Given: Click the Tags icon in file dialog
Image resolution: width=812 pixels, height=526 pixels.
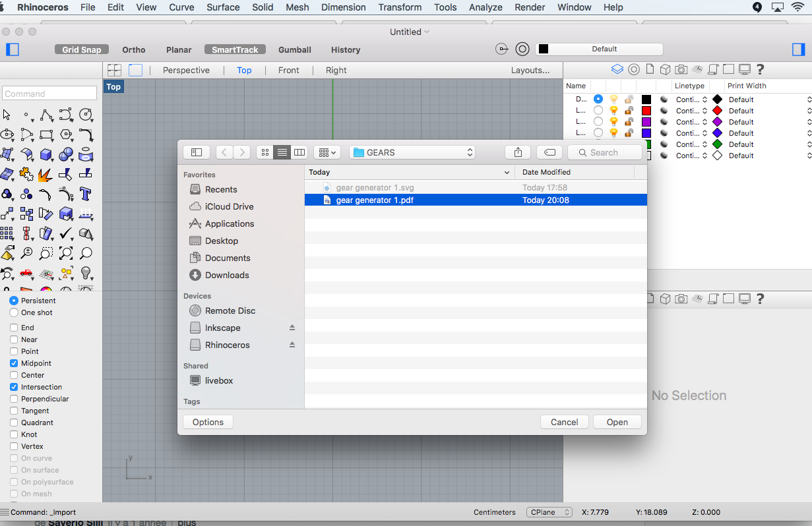Looking at the screenshot, I should tap(549, 152).
